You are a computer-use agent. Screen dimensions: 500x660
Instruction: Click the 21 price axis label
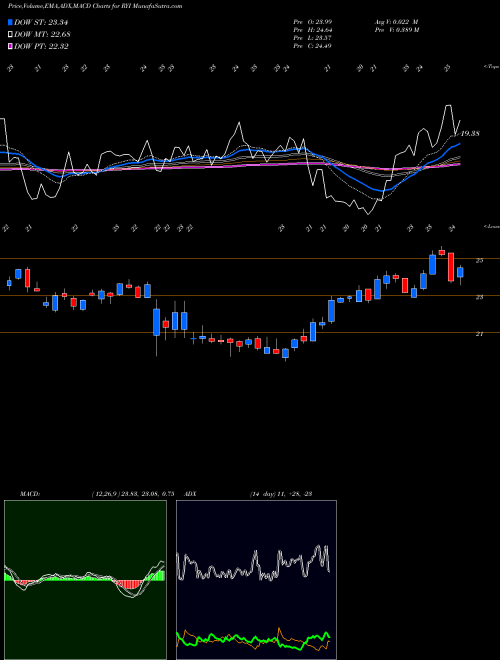tap(479, 334)
